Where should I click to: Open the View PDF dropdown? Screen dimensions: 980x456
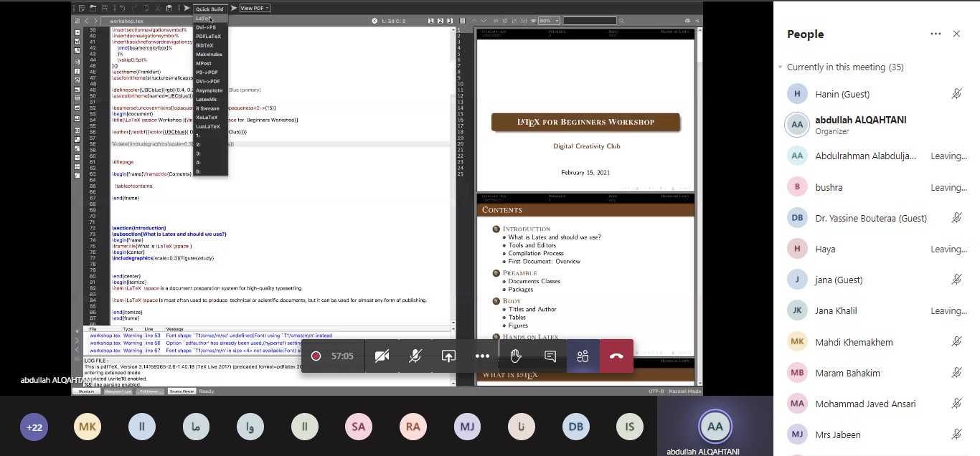pos(255,9)
